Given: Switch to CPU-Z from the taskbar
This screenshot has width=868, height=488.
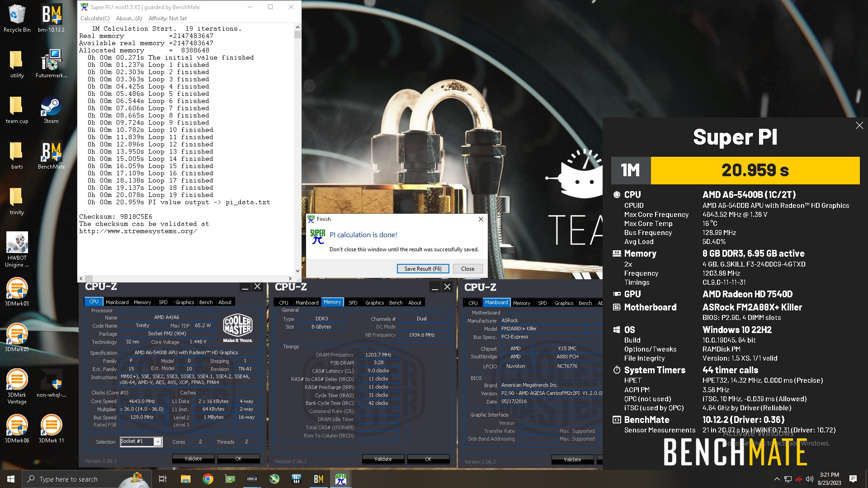Looking at the screenshot, I should (x=252, y=479).
